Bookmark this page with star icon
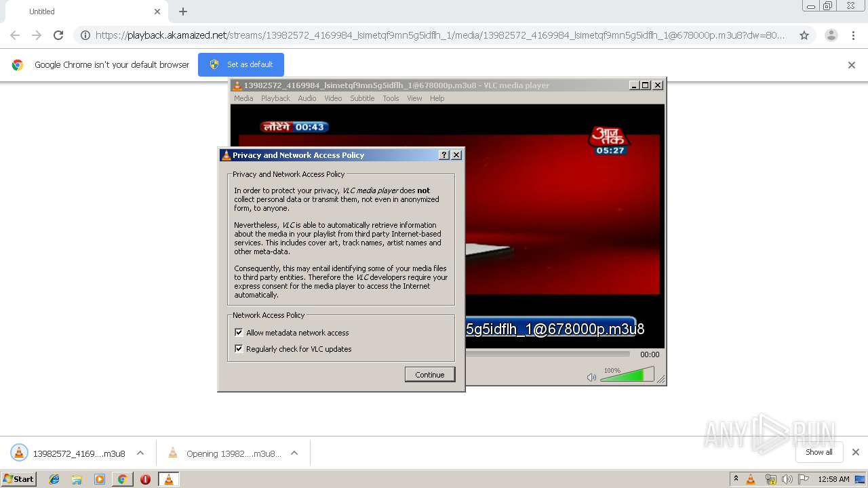The height and width of the screenshot is (488, 868). tap(804, 35)
